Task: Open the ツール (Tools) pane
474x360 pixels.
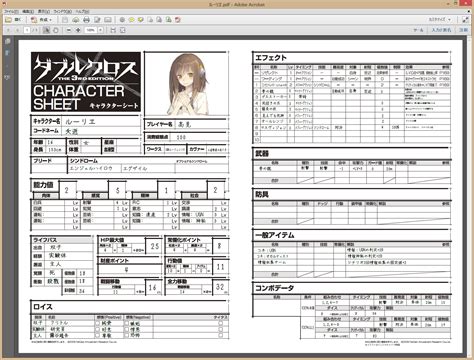Action: tap(418, 30)
